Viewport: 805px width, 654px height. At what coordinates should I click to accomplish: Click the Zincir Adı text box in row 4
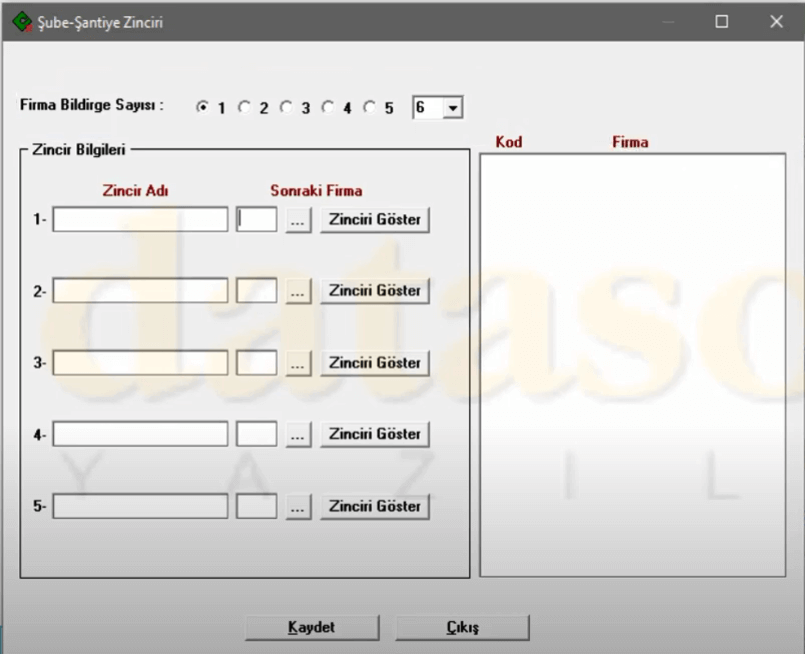(x=140, y=435)
